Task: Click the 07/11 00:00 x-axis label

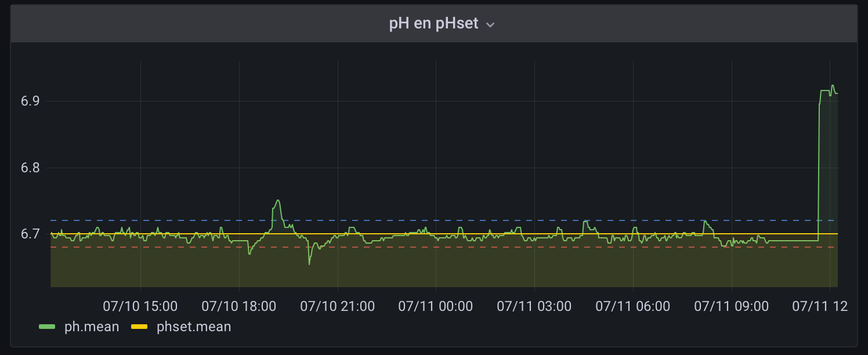Action: click(x=436, y=306)
